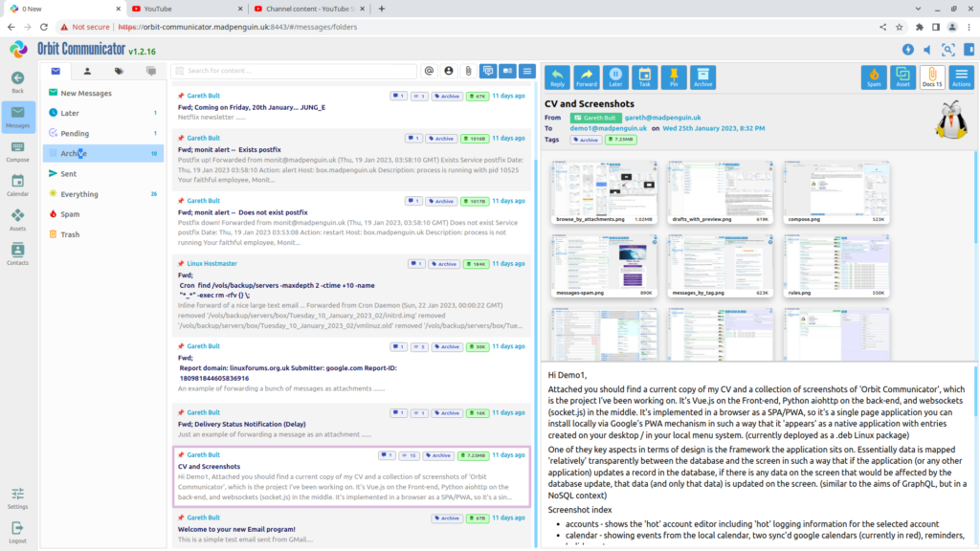Screen dimensions: 980x551
Task: Click the Pin button
Action: (x=674, y=77)
